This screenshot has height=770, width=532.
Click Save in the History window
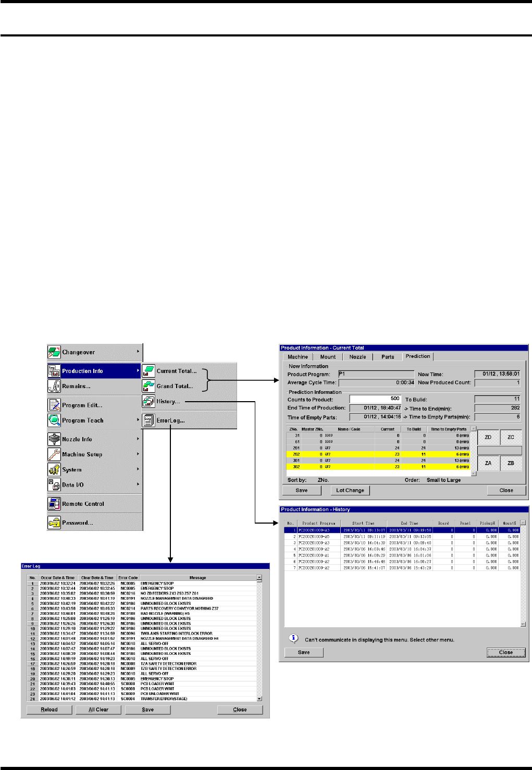click(x=304, y=652)
